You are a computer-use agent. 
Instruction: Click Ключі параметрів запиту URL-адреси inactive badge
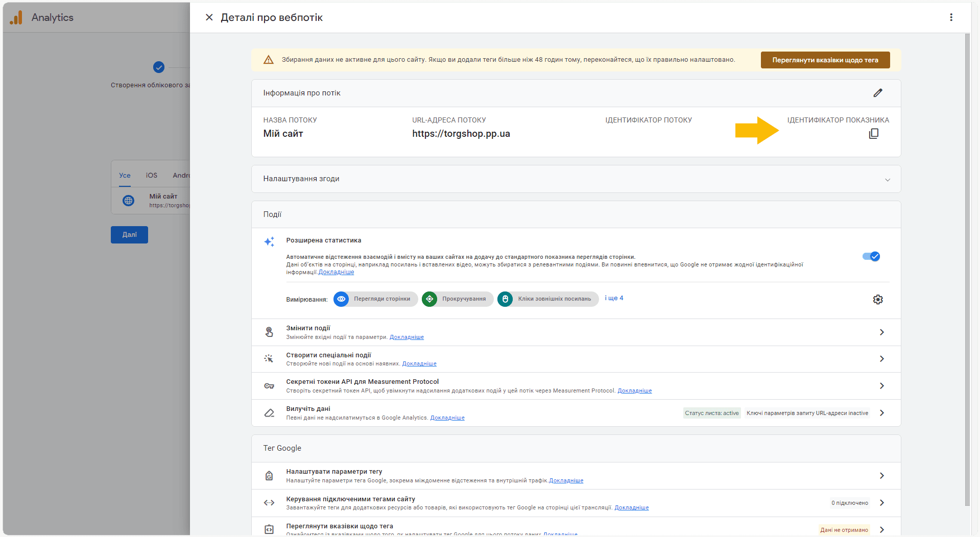click(807, 413)
